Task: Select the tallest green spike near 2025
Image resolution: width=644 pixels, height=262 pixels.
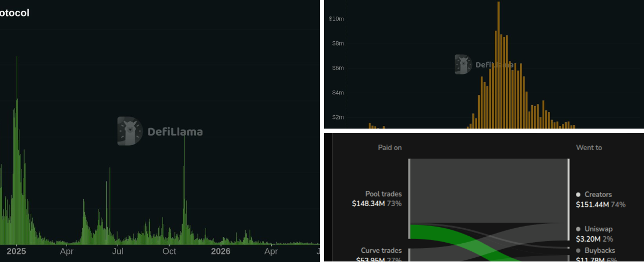Action: coord(17,150)
